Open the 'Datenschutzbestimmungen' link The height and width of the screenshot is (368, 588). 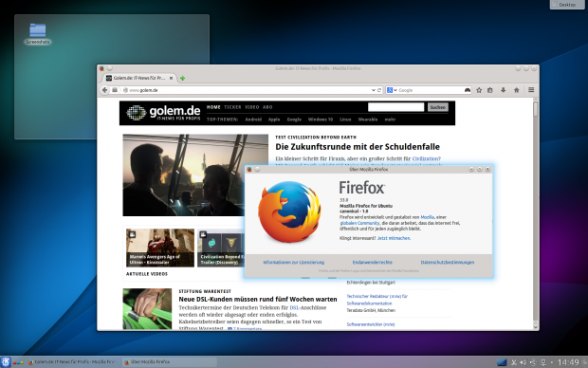[448, 263]
